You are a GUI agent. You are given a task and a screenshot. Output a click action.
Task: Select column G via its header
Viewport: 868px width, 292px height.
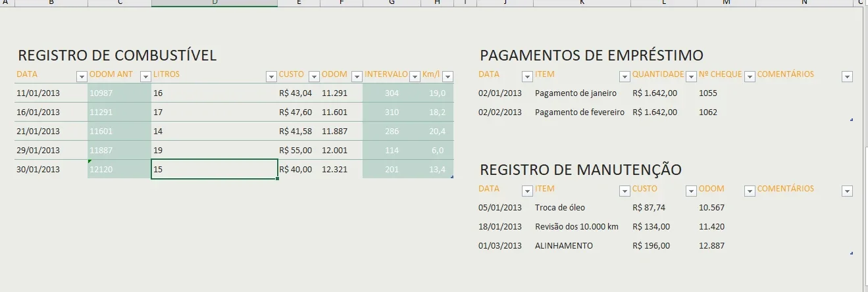(x=392, y=3)
